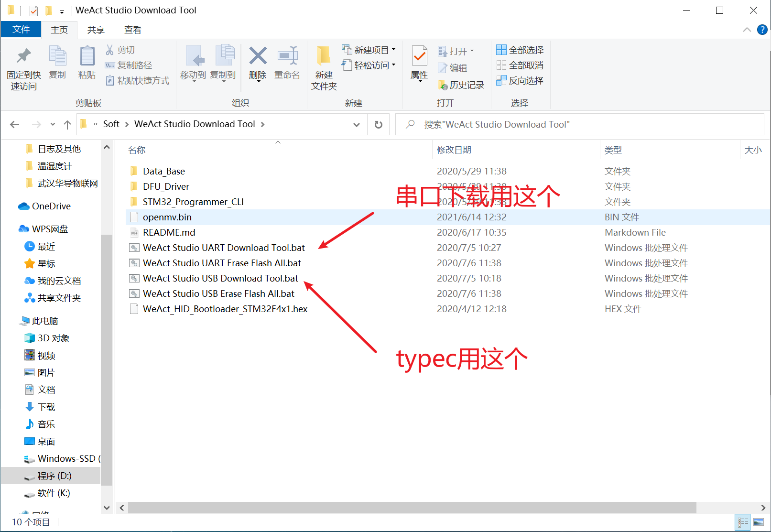Click the Rename (重命名) icon

(288, 56)
